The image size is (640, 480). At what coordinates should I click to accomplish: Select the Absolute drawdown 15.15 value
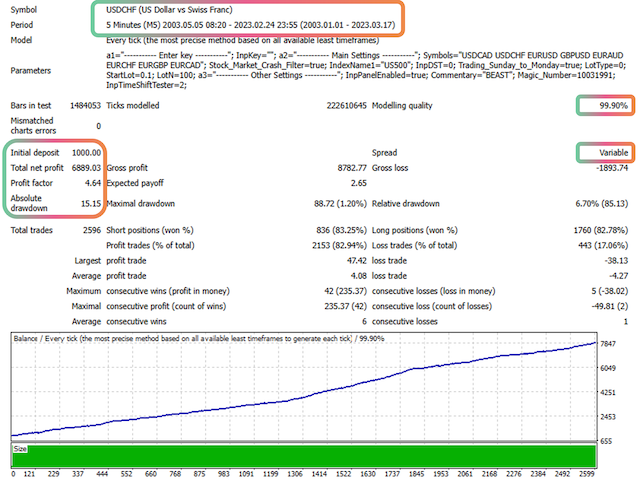[91, 203]
